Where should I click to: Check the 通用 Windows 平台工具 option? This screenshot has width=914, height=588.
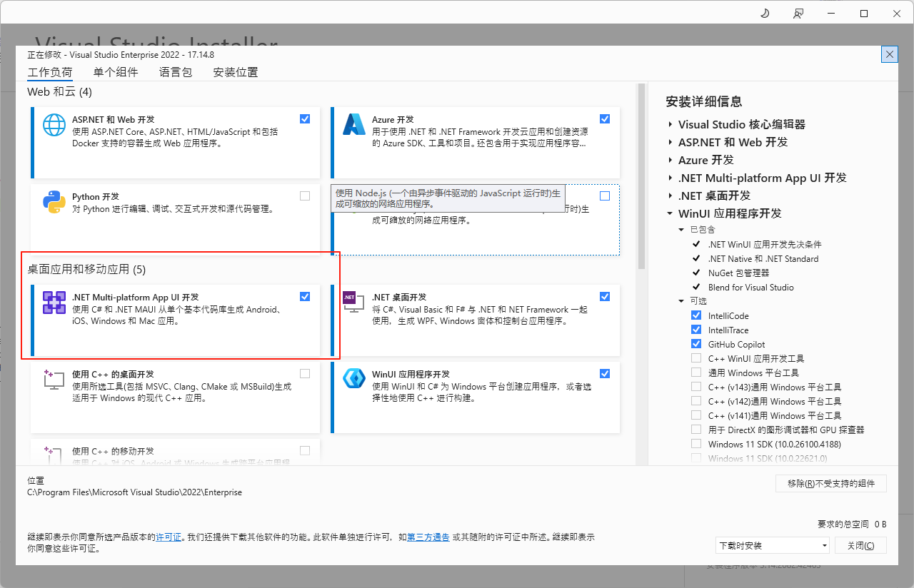coord(696,372)
